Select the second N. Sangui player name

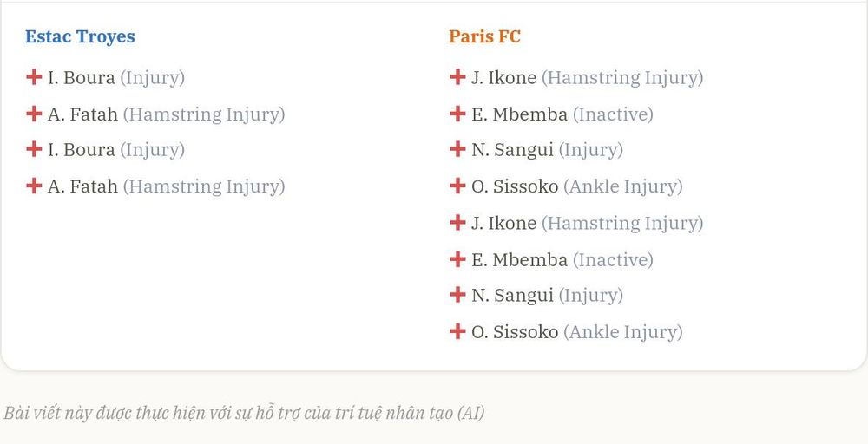(512, 296)
